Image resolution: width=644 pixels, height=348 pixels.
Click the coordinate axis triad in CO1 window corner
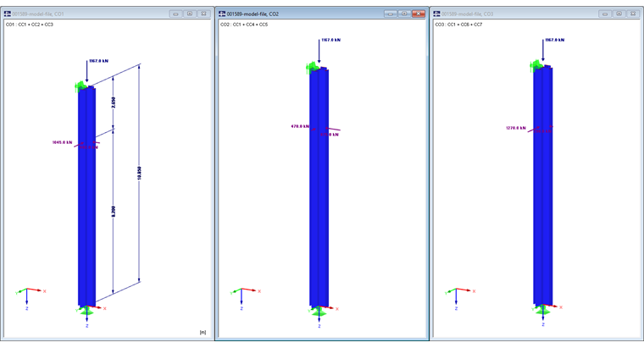[x=30, y=298]
